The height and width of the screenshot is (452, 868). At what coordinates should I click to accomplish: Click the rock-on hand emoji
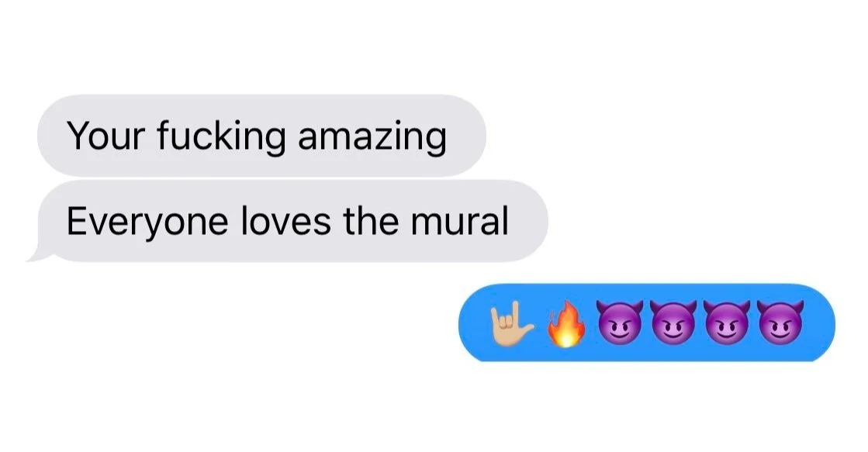click(512, 323)
